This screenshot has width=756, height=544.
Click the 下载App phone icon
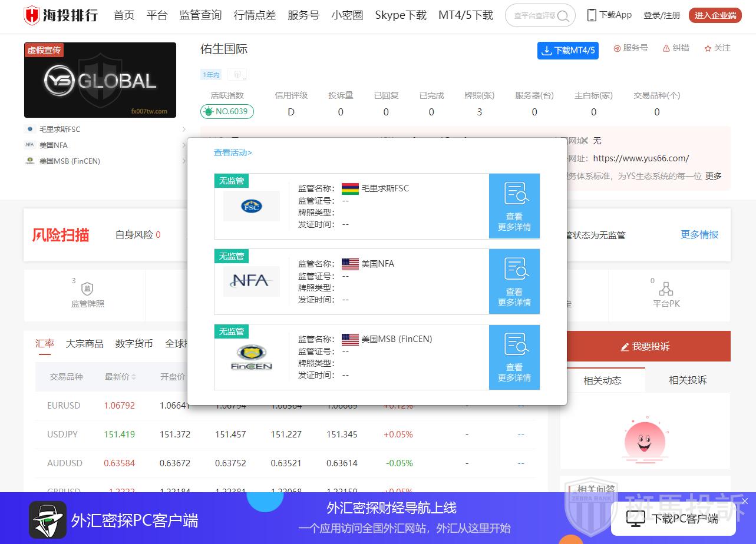pos(592,15)
